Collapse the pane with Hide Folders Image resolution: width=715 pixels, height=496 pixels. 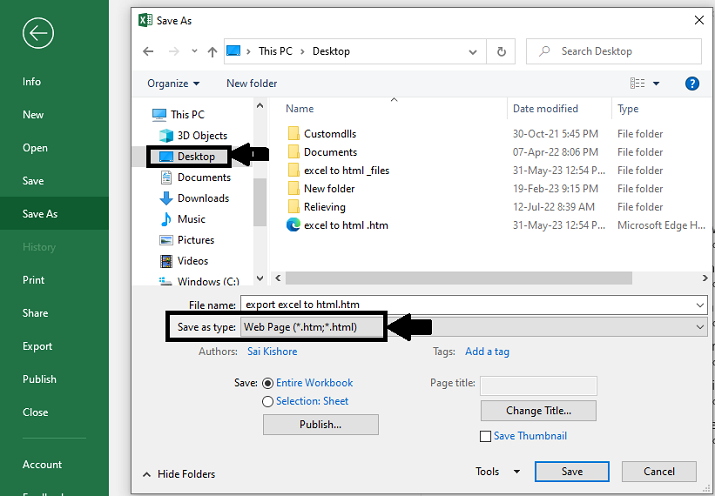pos(179,474)
